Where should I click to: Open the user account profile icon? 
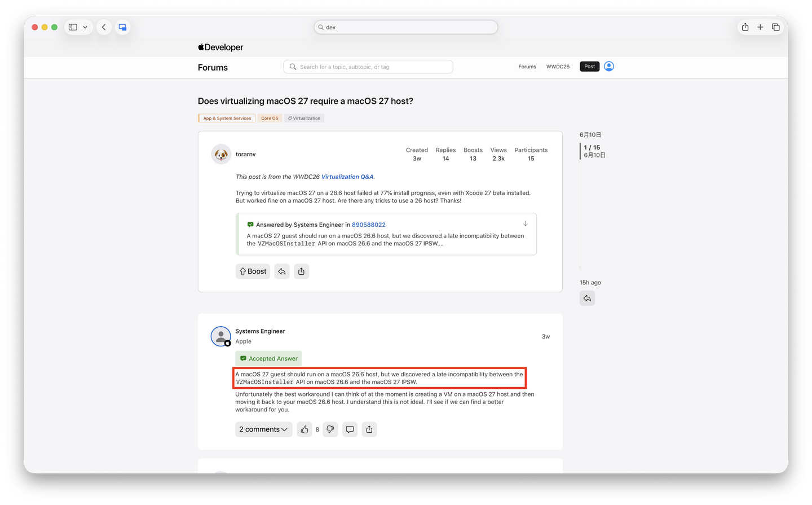609,66
